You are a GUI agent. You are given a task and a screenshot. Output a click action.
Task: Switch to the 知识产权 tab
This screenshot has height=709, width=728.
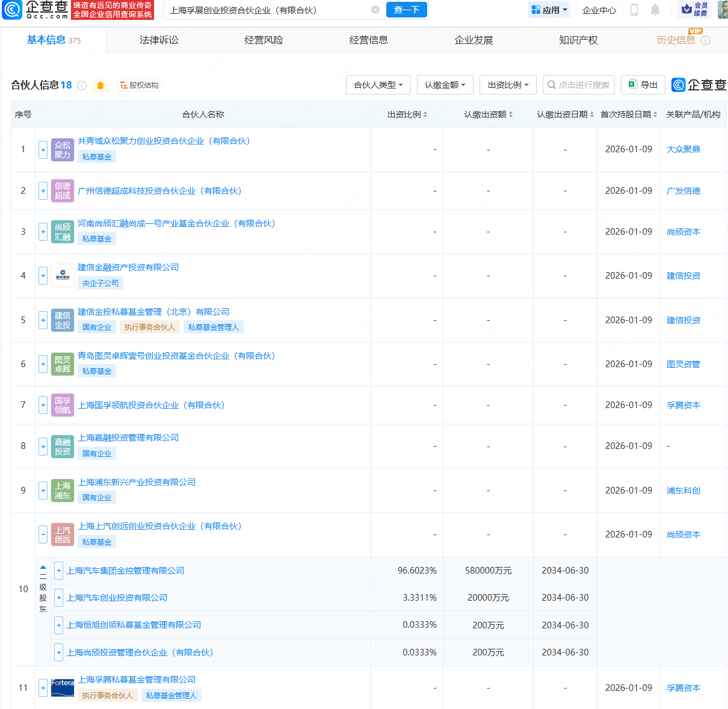click(578, 40)
